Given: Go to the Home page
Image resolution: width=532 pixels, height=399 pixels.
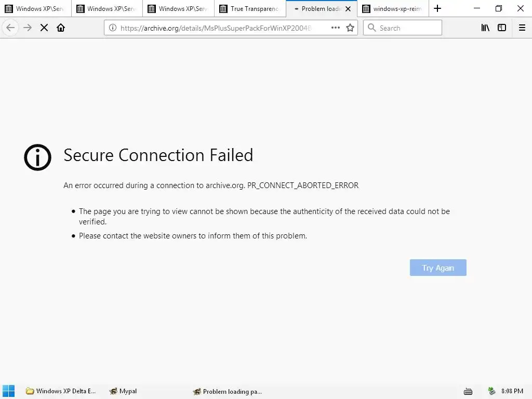Looking at the screenshot, I should pos(61,28).
